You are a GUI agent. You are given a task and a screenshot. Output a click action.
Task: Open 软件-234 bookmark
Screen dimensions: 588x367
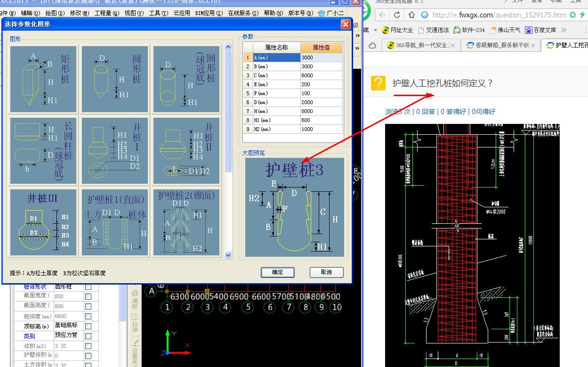pos(469,30)
